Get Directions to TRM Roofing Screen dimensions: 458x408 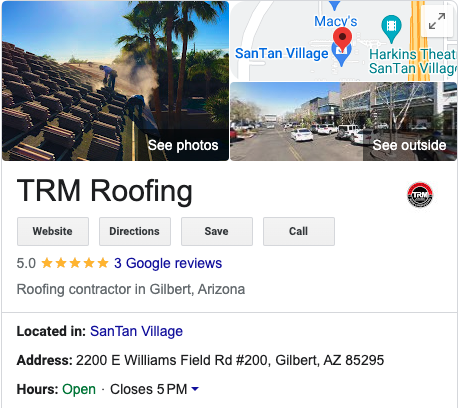(135, 231)
